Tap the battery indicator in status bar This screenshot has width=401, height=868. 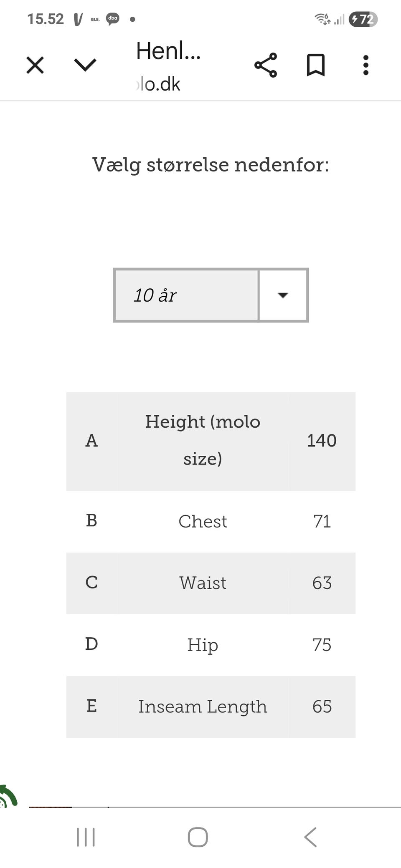click(x=363, y=19)
